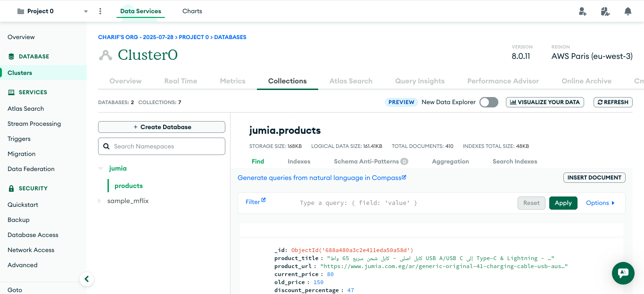
Task: Click the Charif's Org breadcrumb link
Action: coord(136,37)
